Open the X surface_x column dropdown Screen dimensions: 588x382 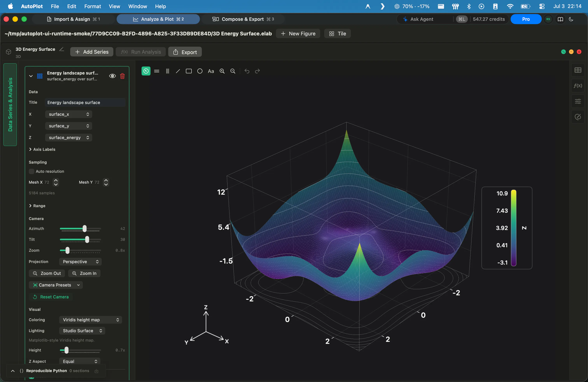tap(69, 114)
